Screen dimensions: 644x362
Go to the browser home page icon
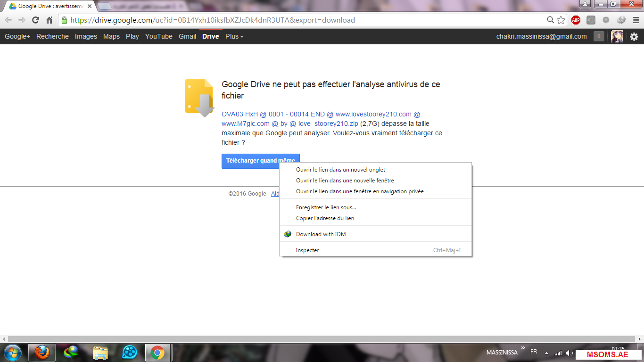tap(49, 20)
